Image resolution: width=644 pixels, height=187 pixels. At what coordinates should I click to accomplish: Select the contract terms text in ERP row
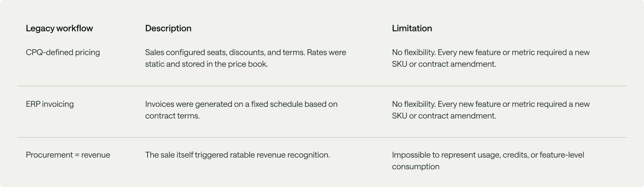click(172, 116)
